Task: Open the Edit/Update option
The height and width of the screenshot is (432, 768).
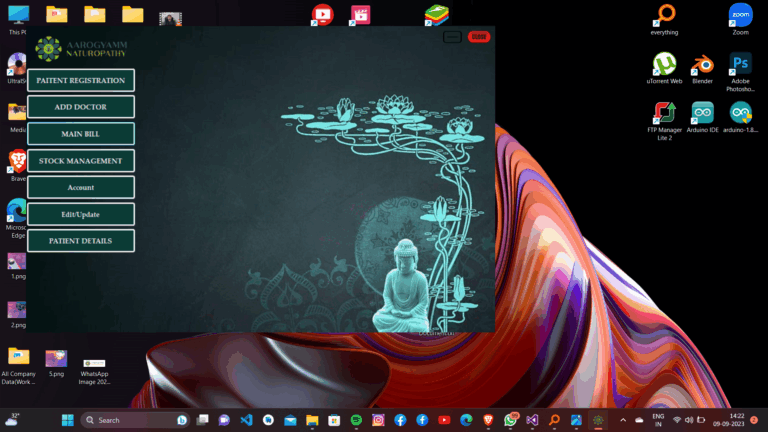Action: point(81,214)
